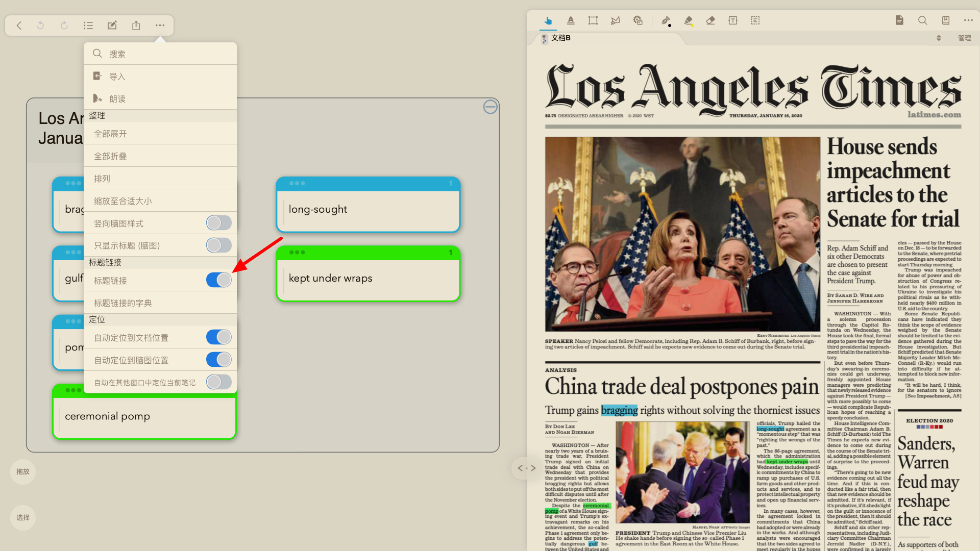Click the undo icon in mindmap toolbar
The height and width of the screenshot is (551, 980).
click(x=40, y=25)
